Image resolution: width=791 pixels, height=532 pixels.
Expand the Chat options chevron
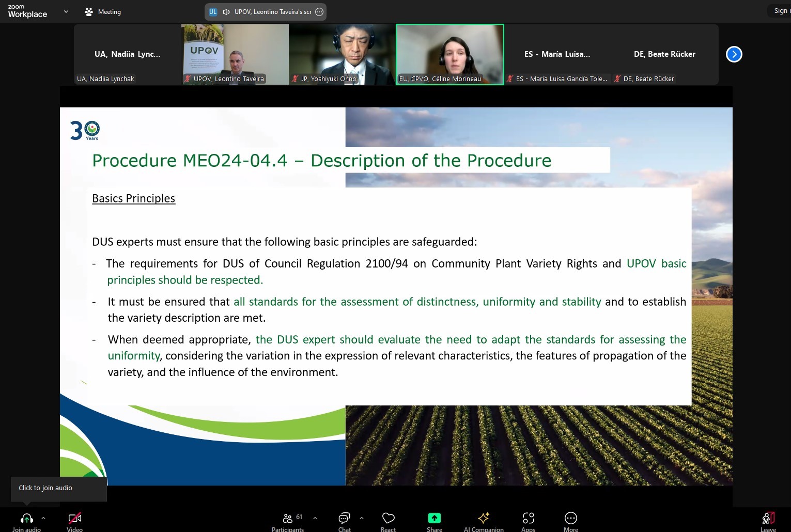pyautogui.click(x=362, y=518)
